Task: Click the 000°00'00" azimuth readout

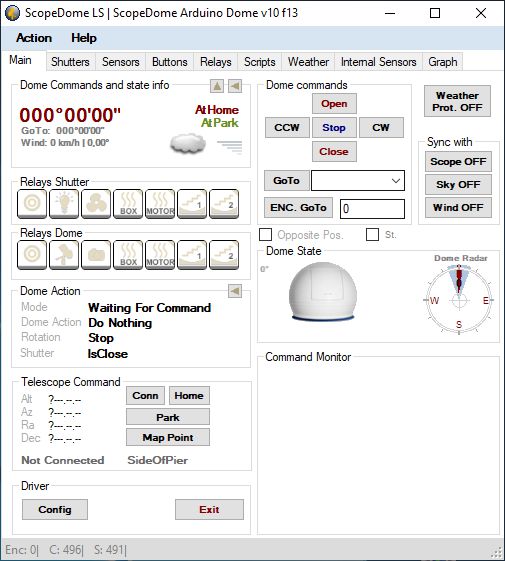Action: [x=70, y=115]
